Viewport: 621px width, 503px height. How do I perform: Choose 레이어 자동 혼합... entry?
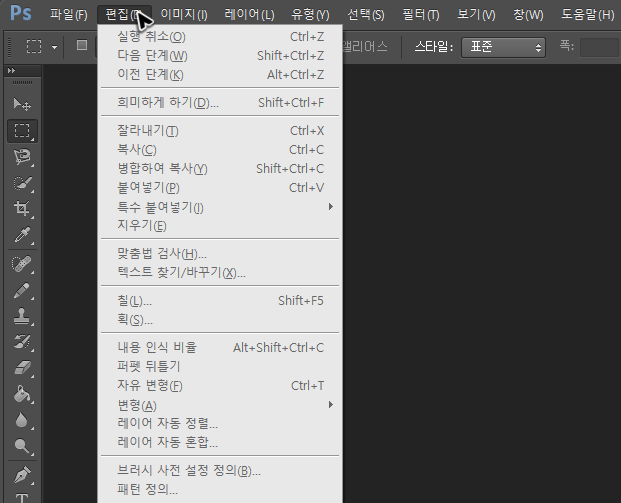click(x=220, y=442)
